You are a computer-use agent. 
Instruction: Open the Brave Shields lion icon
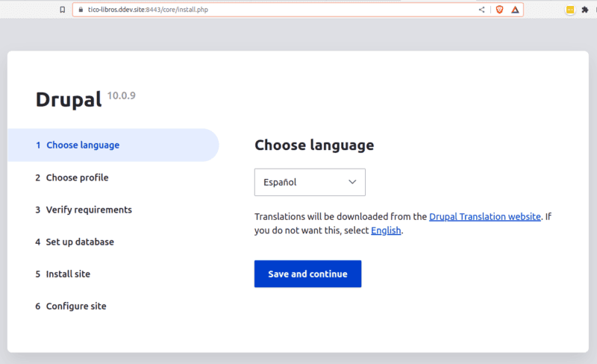point(499,10)
